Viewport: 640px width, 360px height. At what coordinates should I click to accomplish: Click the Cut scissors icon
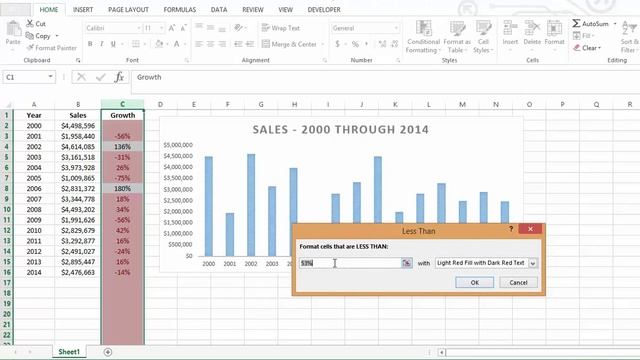coord(30,24)
